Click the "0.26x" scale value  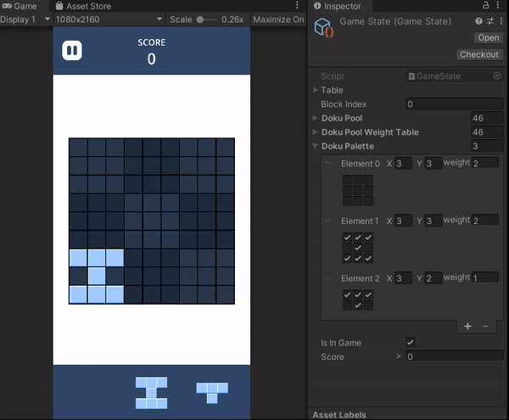[x=232, y=20]
